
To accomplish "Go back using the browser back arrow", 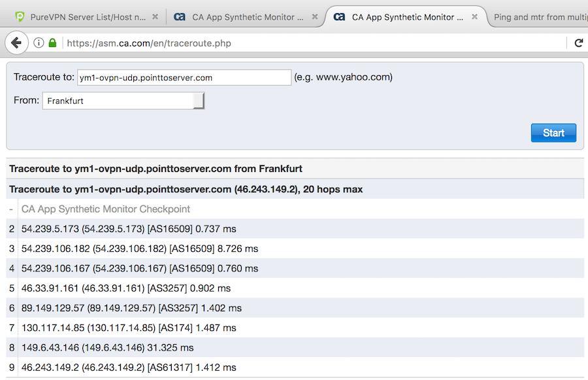I will (16, 43).
